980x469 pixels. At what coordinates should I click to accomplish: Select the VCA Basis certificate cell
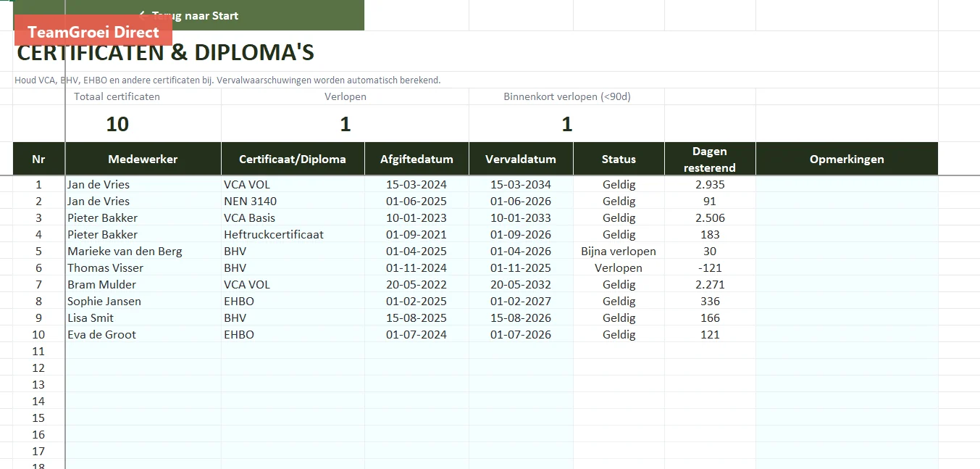pos(293,217)
